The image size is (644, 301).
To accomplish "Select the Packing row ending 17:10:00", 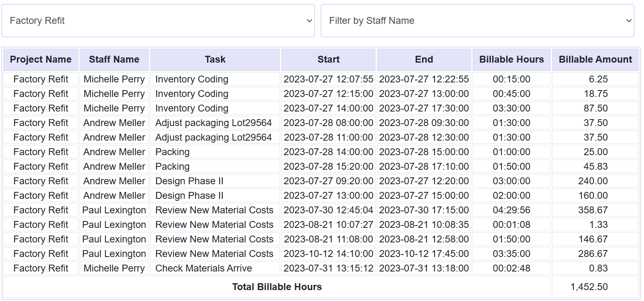I will click(x=172, y=166).
